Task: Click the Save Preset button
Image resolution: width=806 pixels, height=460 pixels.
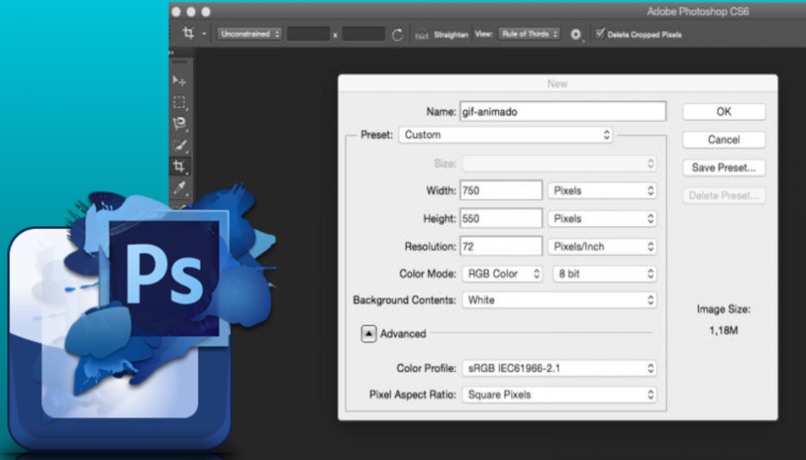Action: coord(724,168)
